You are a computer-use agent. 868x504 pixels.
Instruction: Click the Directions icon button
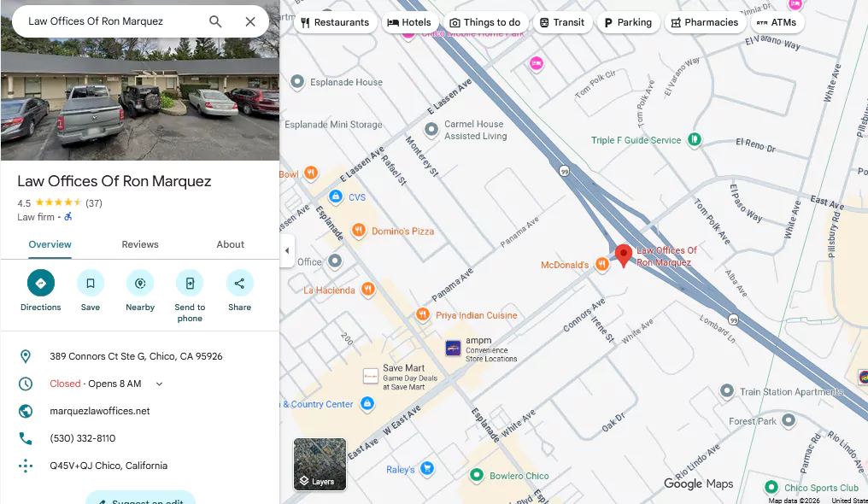tap(40, 284)
